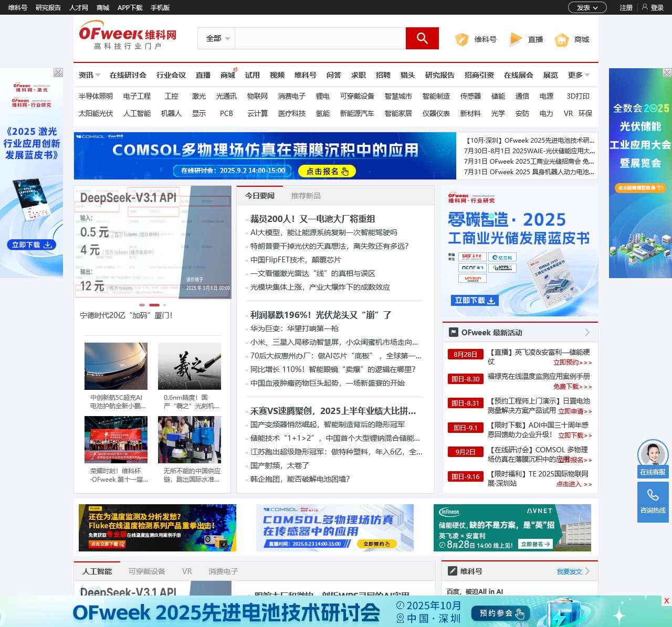This screenshot has width=672, height=627.
Task: Close the right-side photovoltaic ad
Action: click(667, 72)
